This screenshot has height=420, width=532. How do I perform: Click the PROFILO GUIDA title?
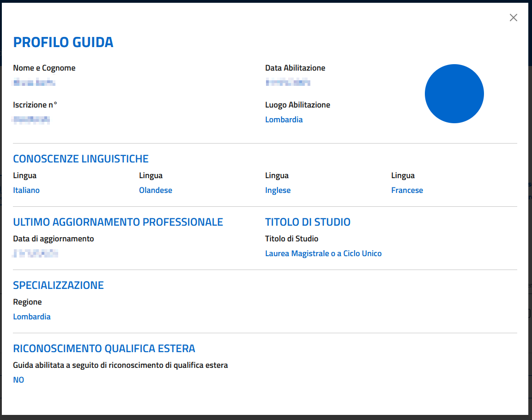(63, 42)
